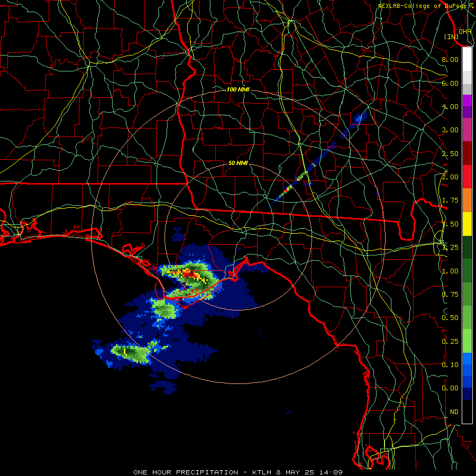Click the 8.00 legend value
The height and width of the screenshot is (476, 476).
coord(450,59)
